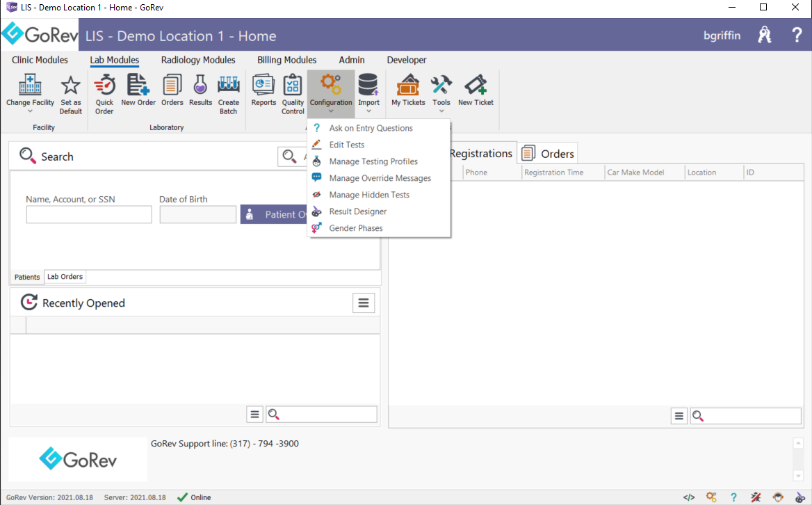Create a New Ticket
This screenshot has width=812, height=505.
tap(476, 90)
